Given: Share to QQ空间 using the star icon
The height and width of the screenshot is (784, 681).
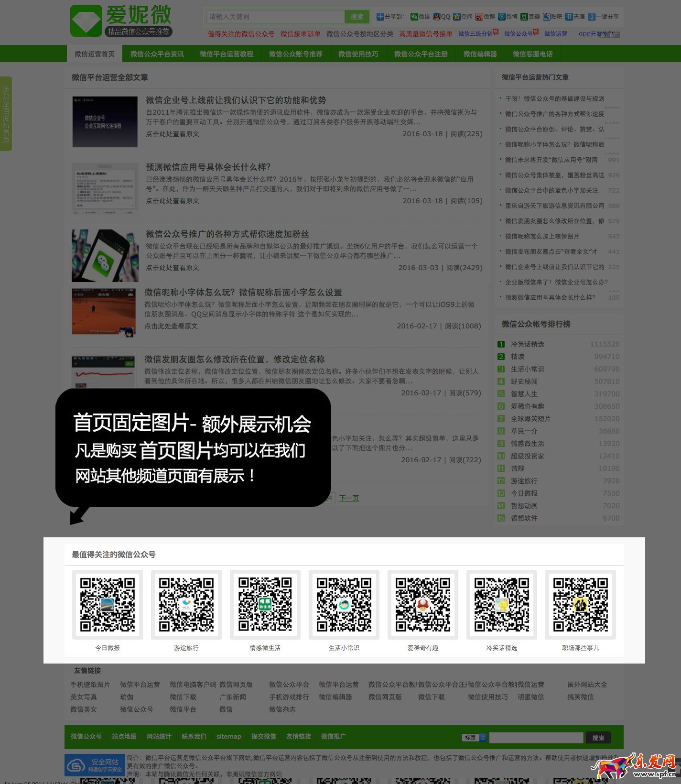Looking at the screenshot, I should (x=457, y=17).
